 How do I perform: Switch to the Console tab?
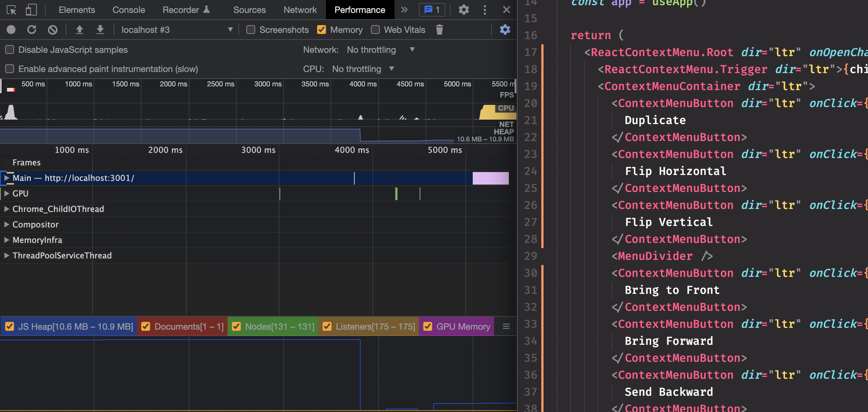[128, 10]
